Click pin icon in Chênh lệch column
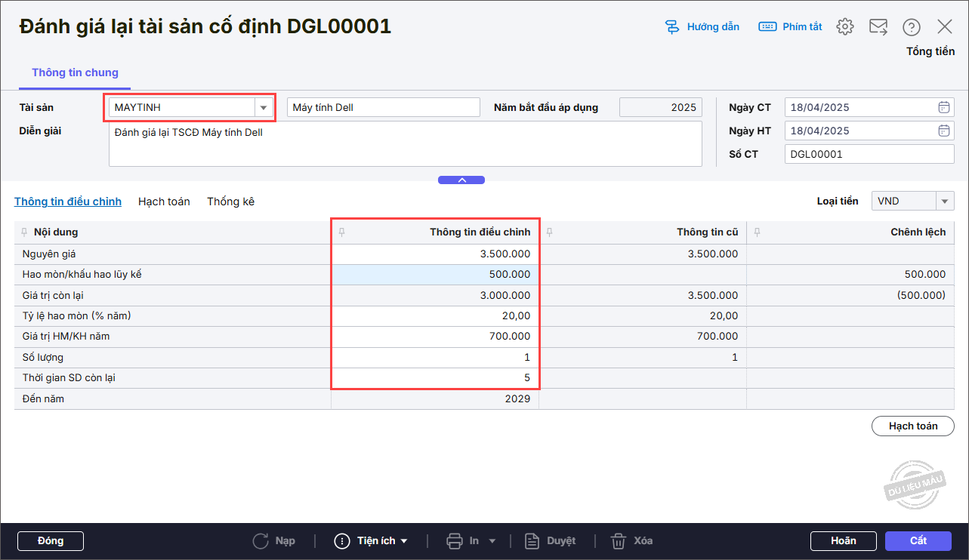 click(757, 232)
